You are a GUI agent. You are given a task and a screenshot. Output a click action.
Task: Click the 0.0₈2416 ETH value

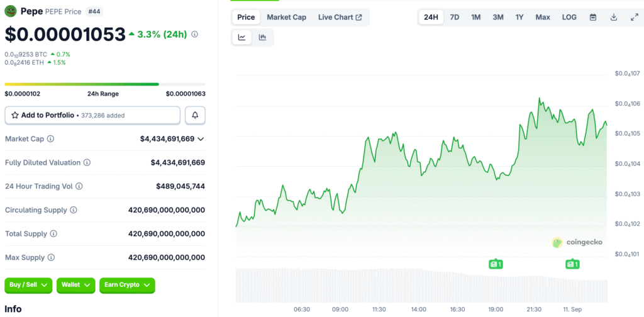(25, 62)
